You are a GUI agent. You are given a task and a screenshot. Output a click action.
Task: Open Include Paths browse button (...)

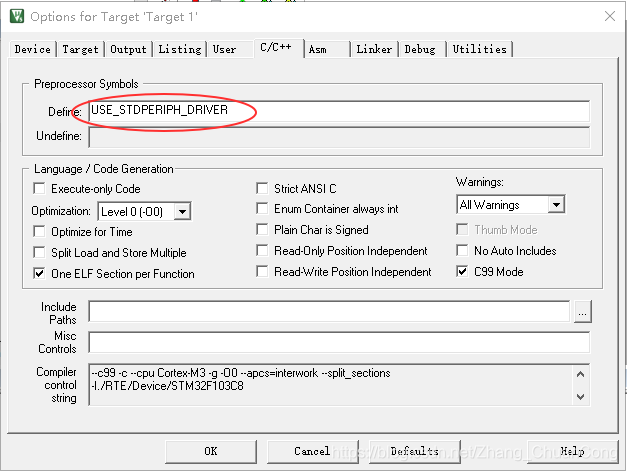[x=583, y=311]
